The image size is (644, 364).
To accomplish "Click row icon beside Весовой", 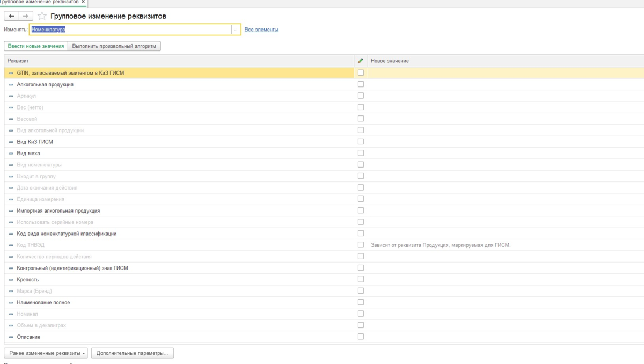I will [11, 119].
